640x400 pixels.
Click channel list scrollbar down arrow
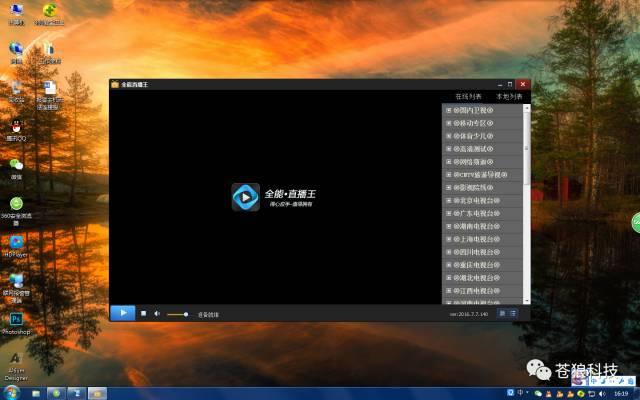(x=527, y=301)
